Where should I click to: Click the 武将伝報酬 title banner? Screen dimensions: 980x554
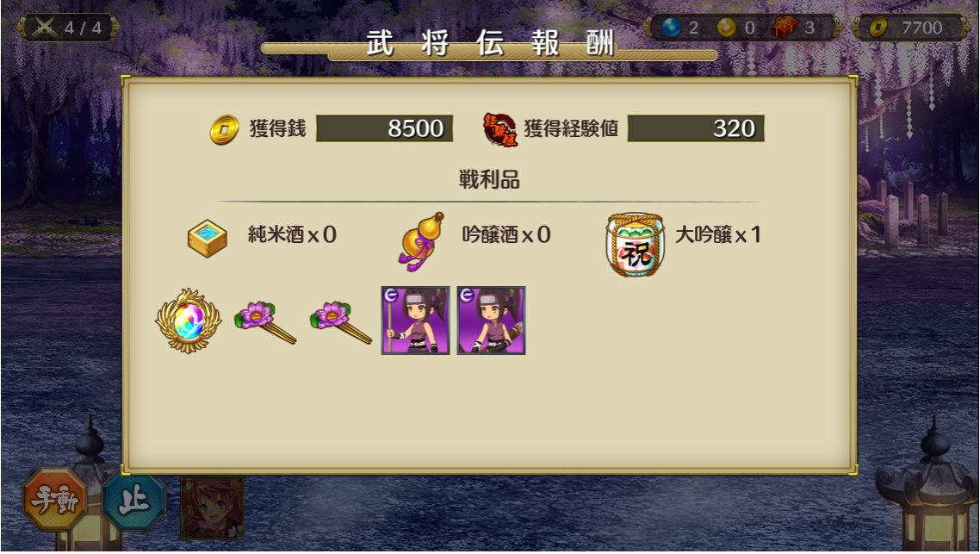pyautogui.click(x=489, y=45)
